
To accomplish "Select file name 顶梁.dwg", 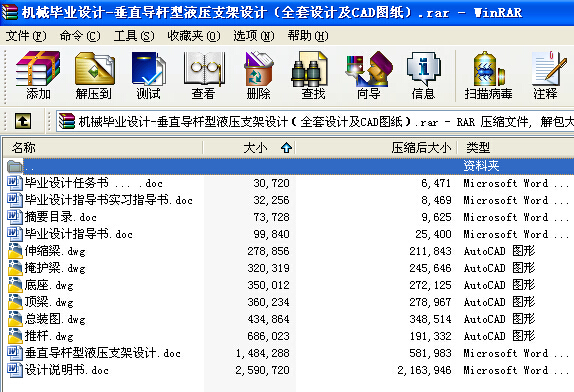I will 49,302.
